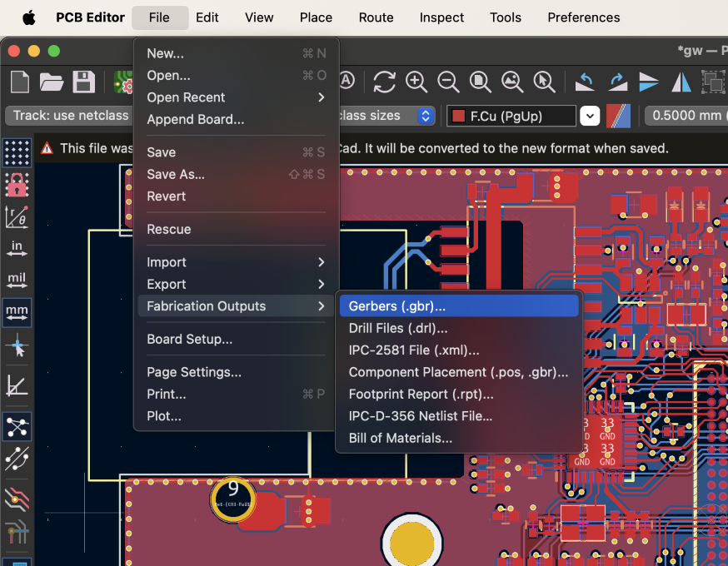728x566 pixels.
Task: Click the Zoom Out magnifier icon
Action: pos(448,82)
